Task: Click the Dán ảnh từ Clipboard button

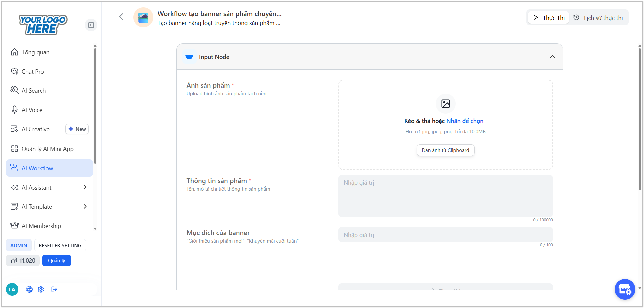Action: (x=445, y=150)
